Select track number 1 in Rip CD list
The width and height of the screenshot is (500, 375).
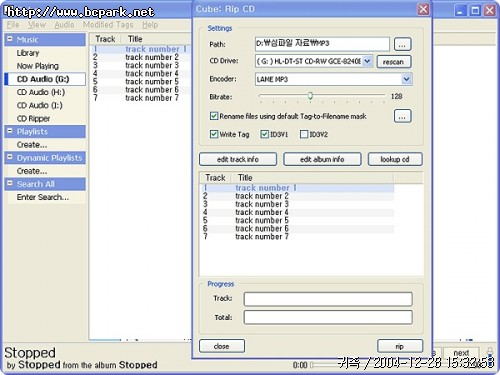point(297,188)
